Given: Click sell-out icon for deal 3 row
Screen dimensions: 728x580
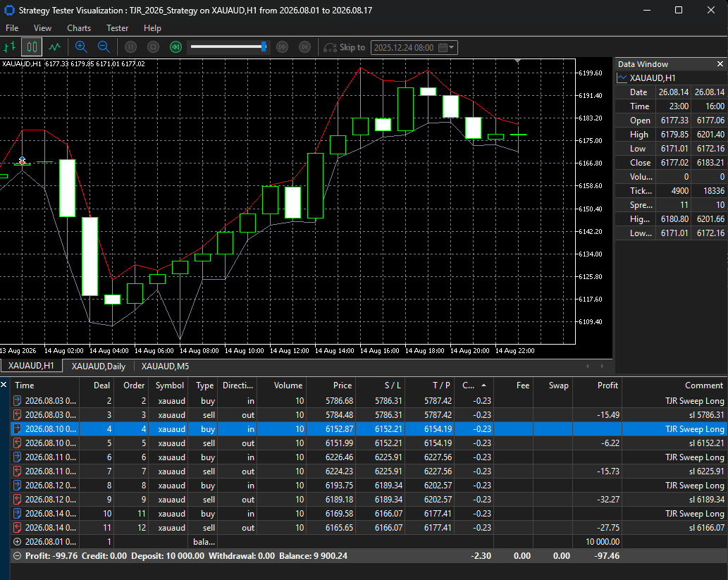Looking at the screenshot, I should [17, 414].
